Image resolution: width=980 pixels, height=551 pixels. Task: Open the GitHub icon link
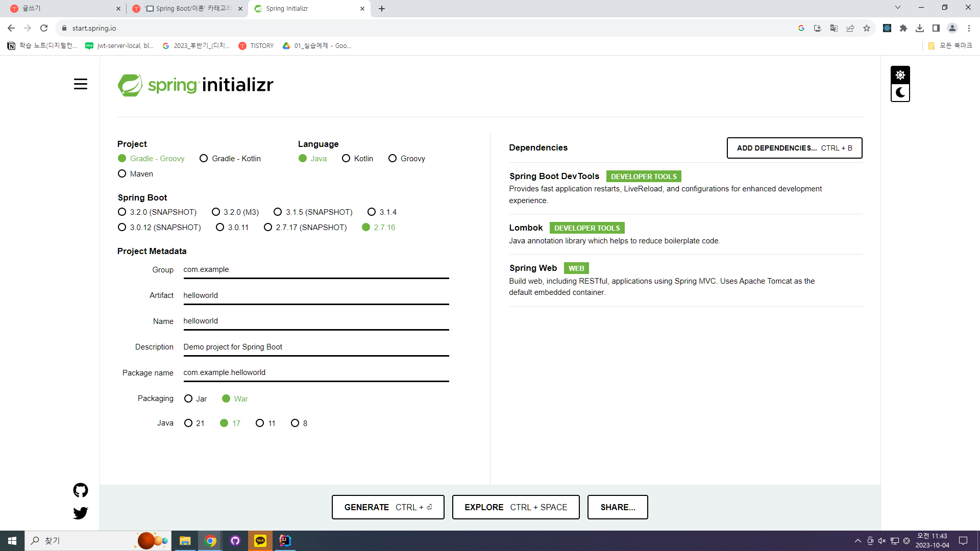pos(81,490)
